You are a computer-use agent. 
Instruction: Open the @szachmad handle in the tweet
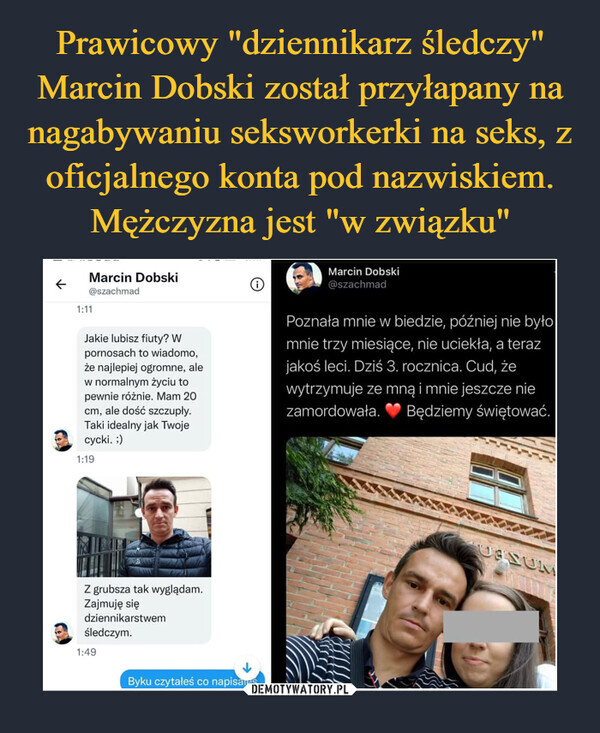[357, 284]
